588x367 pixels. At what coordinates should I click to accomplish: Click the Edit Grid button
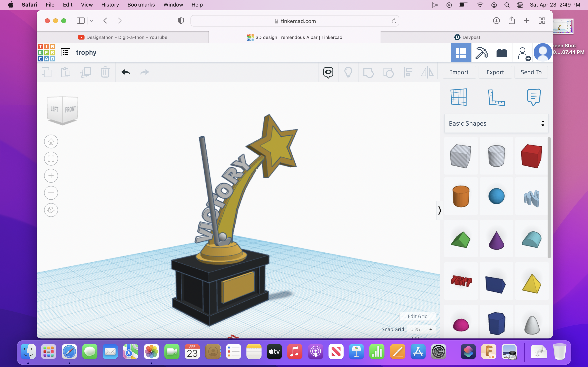(x=418, y=316)
